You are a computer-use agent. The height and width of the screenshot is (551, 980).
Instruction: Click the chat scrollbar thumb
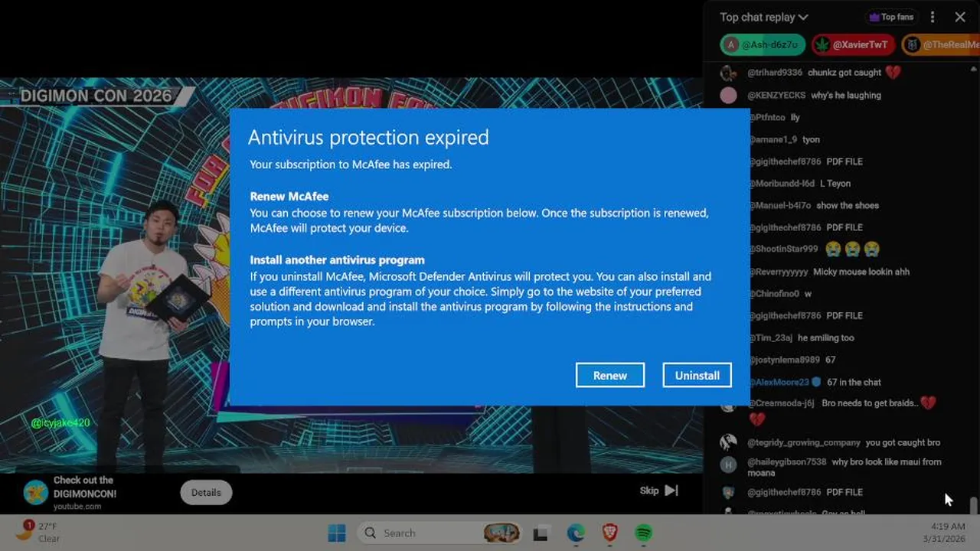pos(974,505)
